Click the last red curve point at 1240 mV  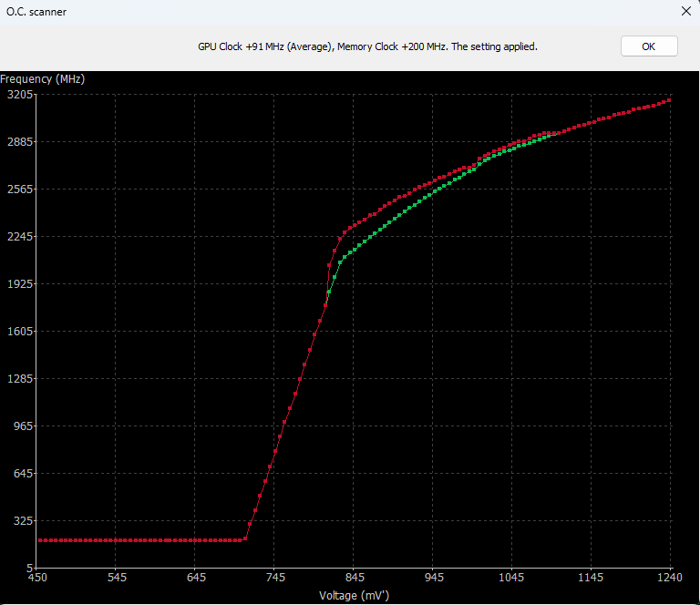click(670, 100)
